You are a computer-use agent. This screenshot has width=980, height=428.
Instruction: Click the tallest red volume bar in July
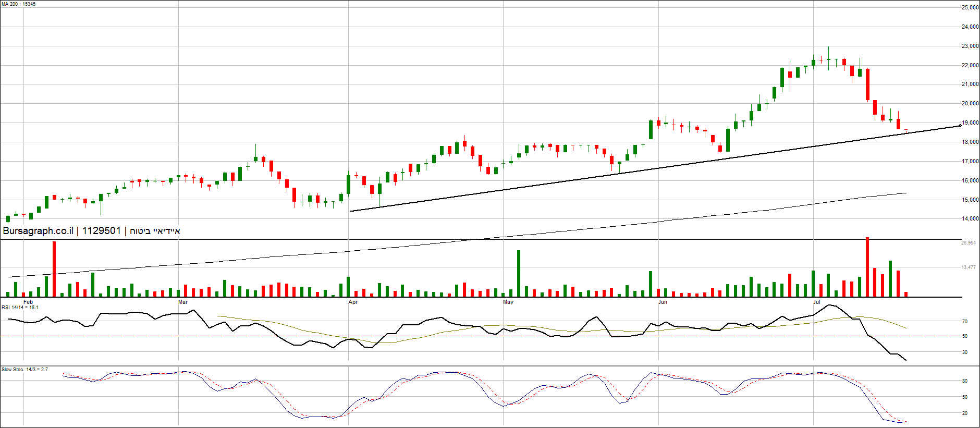click(867, 267)
